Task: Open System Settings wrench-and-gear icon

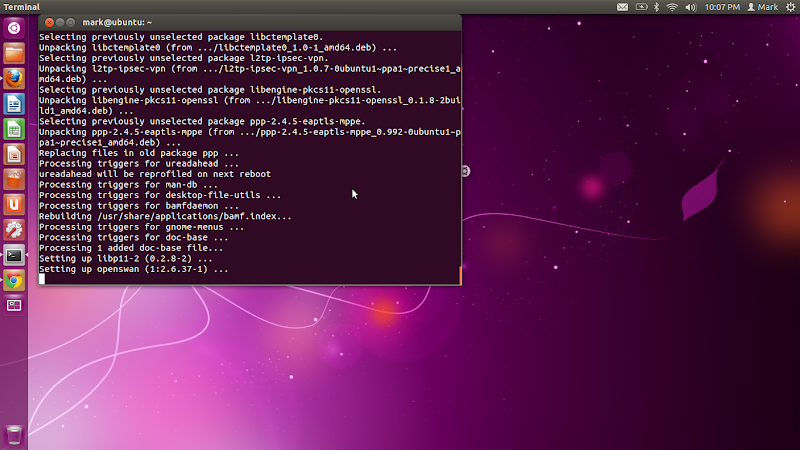Action: [14, 230]
